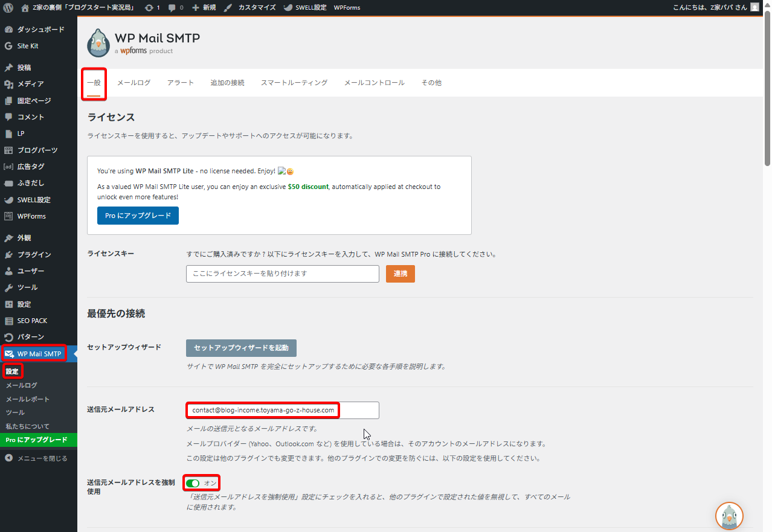Switch to the スマートルーティング tab
Image resolution: width=772 pixels, height=532 pixels.
[294, 83]
